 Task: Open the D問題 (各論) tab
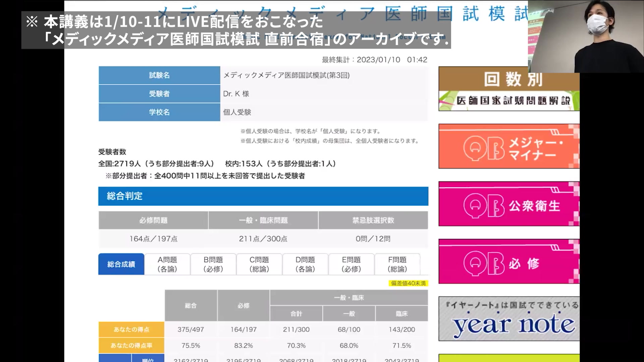[x=305, y=264]
